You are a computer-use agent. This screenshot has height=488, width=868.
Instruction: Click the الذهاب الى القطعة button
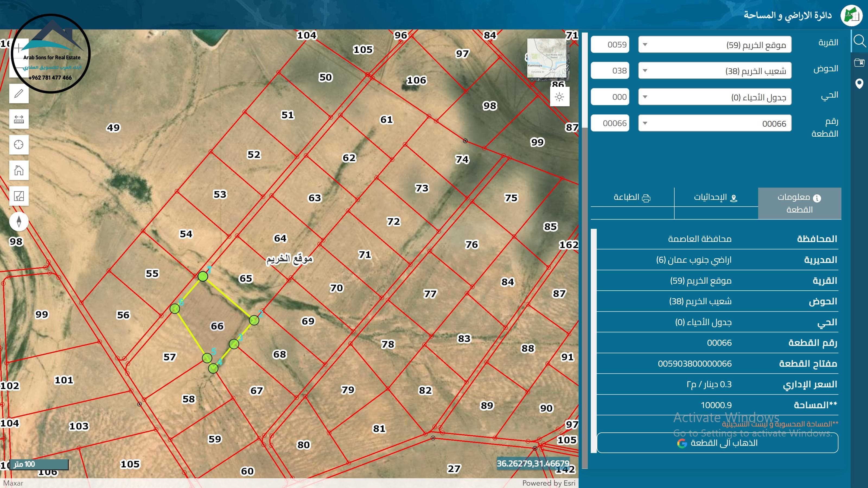coord(717,443)
